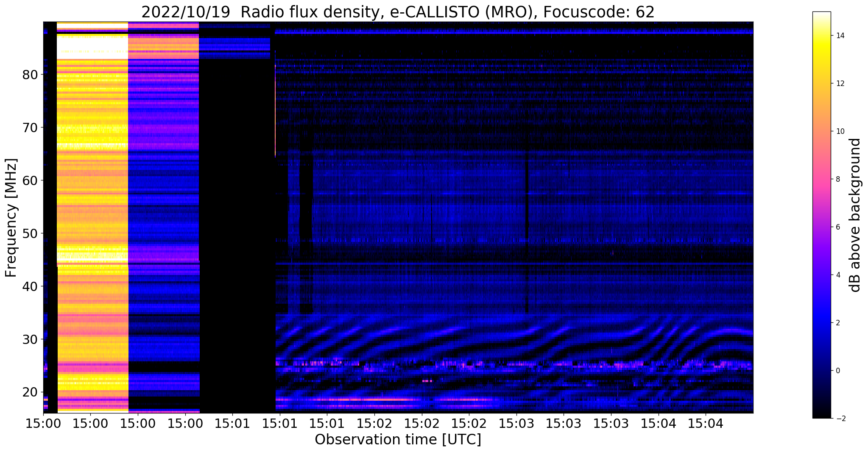Click the frequency axis tick label "20"

tap(30, 392)
